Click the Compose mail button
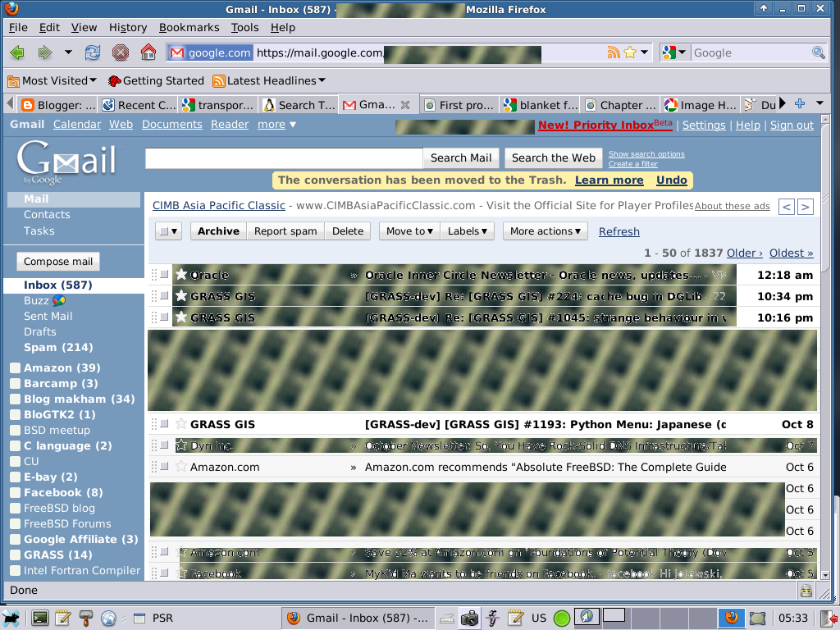 click(x=58, y=262)
